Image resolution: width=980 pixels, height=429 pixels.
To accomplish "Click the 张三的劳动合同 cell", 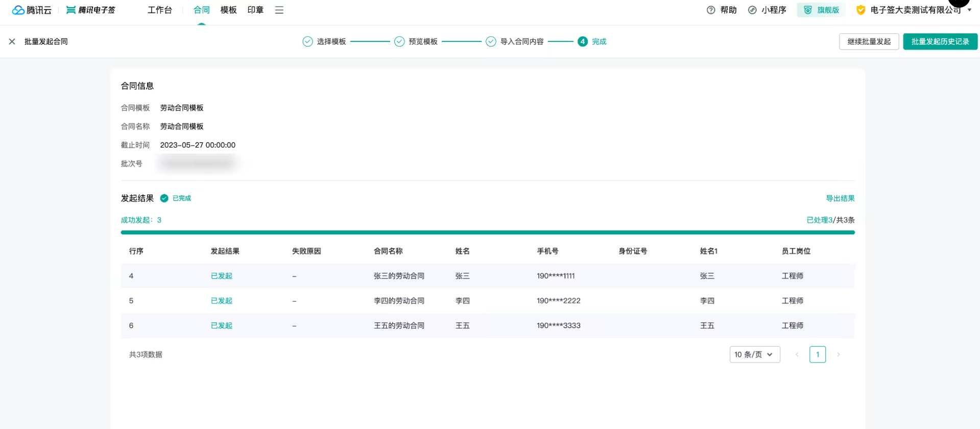I will click(399, 276).
